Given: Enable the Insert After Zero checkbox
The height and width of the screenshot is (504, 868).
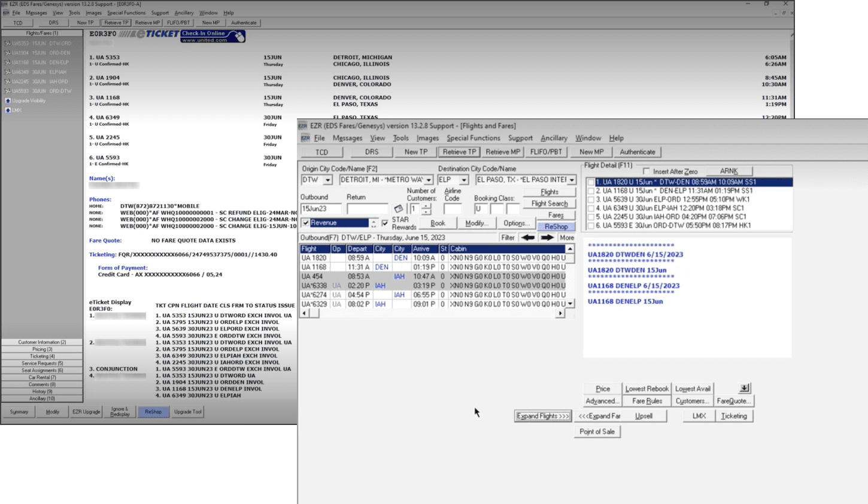Looking at the screenshot, I should 647,171.
